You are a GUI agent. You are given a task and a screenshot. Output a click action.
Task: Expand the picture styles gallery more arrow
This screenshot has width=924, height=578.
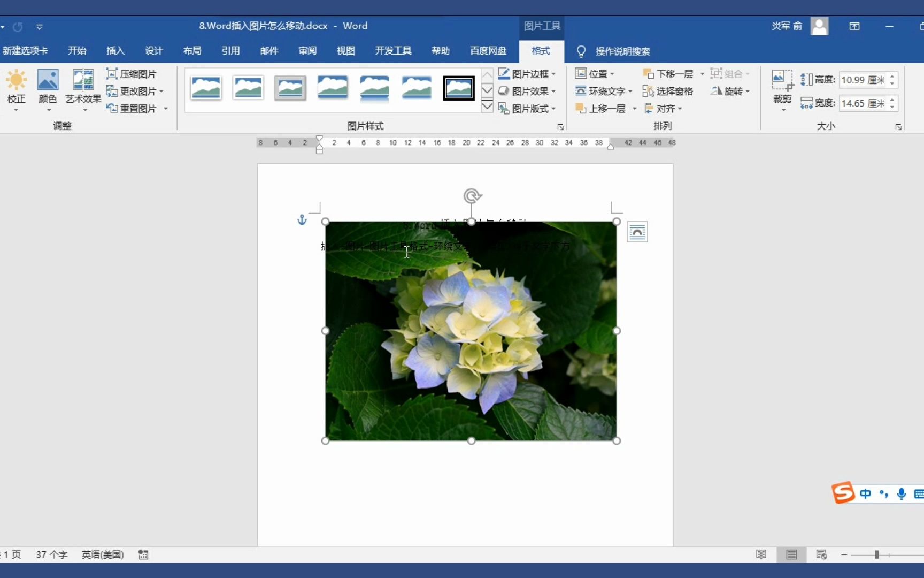point(487,107)
